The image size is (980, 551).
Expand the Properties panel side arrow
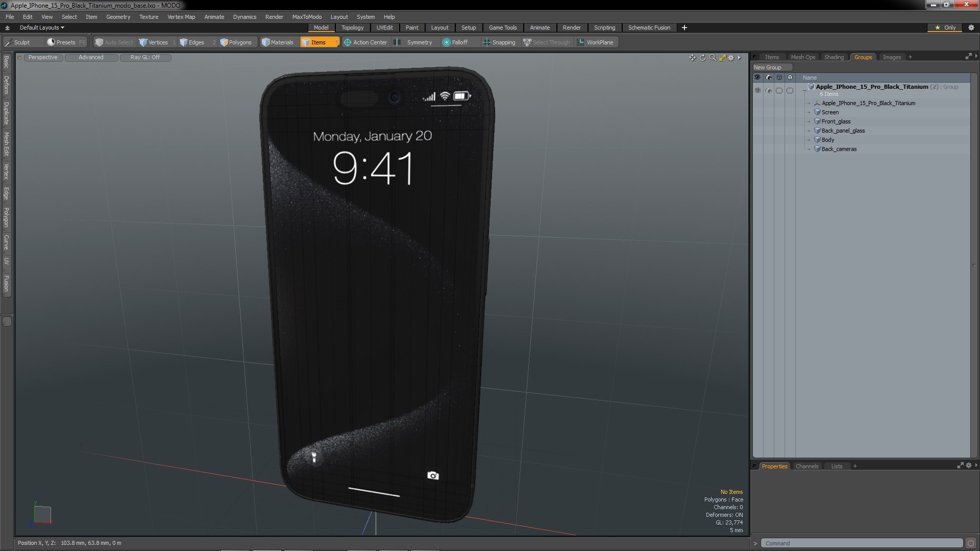[976, 465]
